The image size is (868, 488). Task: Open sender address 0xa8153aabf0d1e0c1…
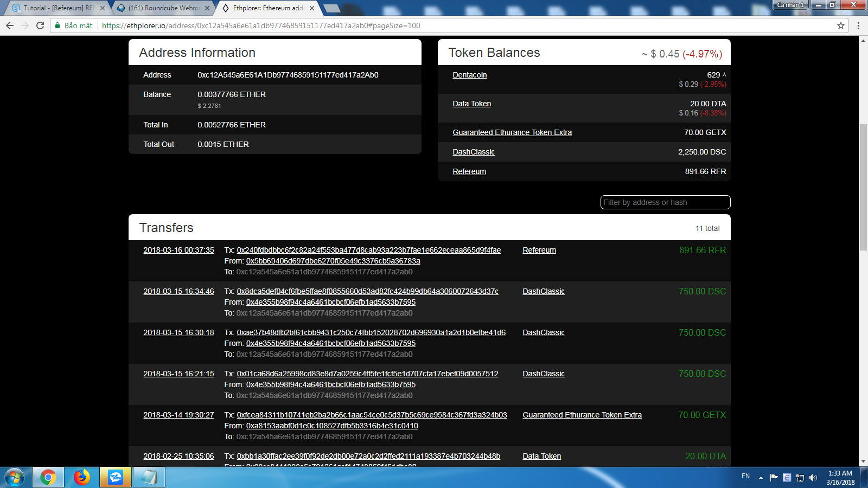(x=332, y=426)
